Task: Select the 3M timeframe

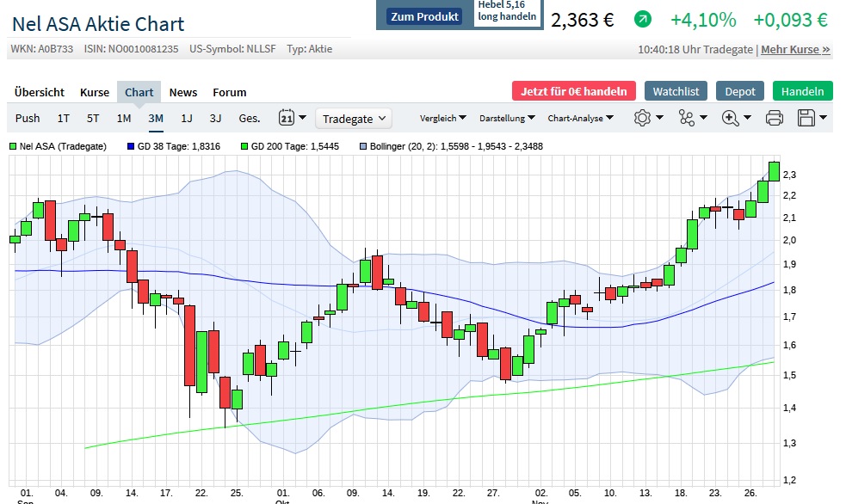Action: [156, 118]
